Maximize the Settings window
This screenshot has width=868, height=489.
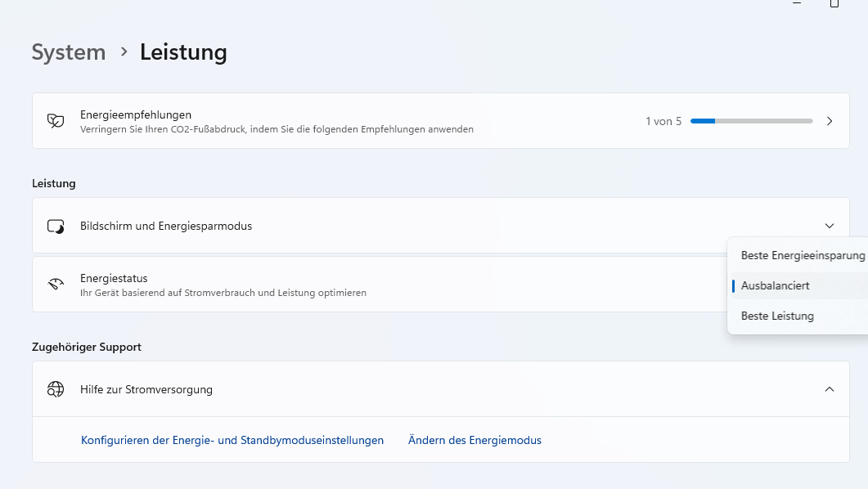click(834, 3)
